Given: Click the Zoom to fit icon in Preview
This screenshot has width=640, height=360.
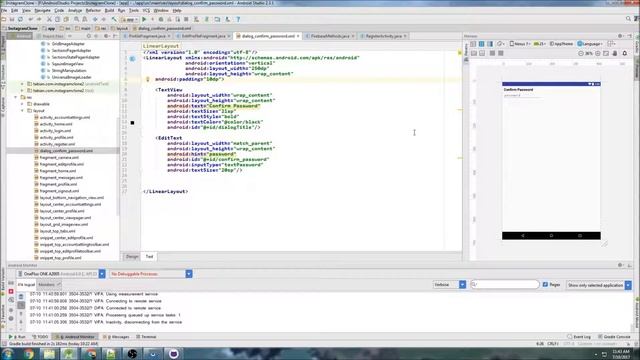Looking at the screenshot, I should (x=606, y=53).
